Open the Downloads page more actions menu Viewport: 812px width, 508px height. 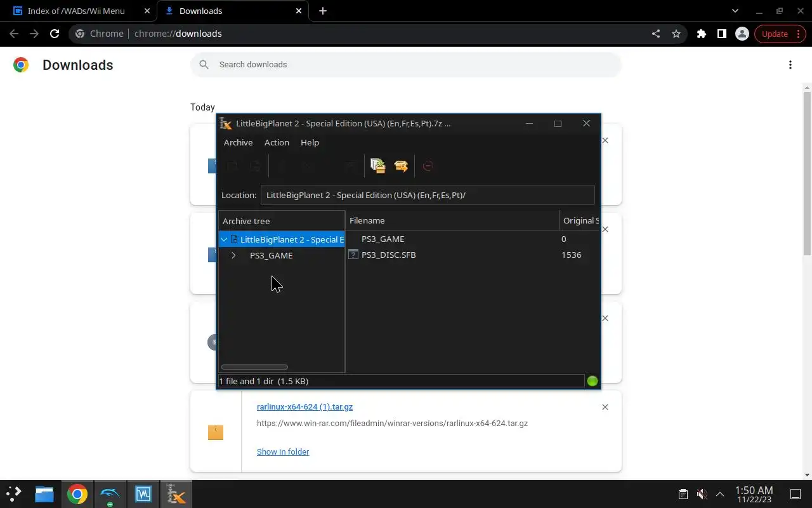[790, 65]
